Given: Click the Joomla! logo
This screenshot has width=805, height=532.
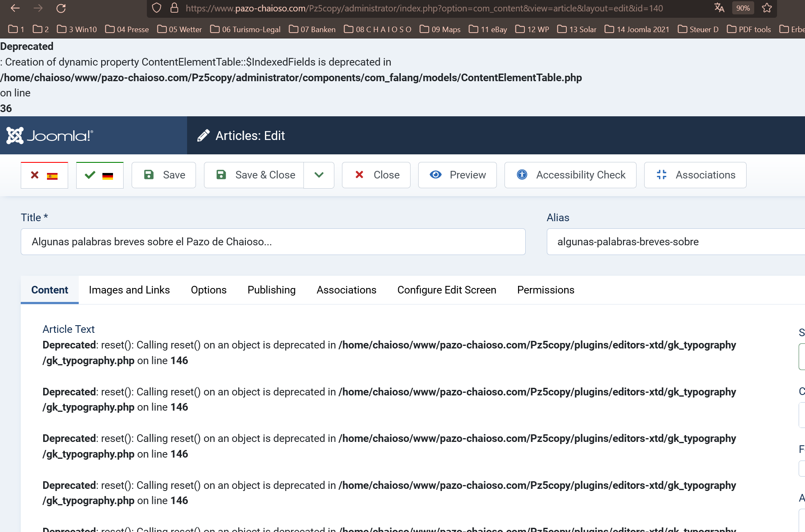Looking at the screenshot, I should coord(50,135).
